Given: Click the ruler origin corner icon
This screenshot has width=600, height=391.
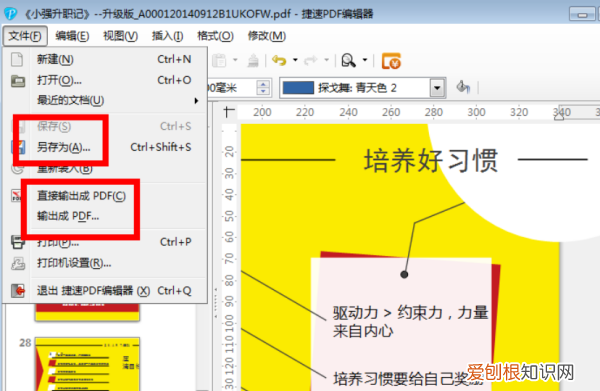Looking at the screenshot, I should click(x=229, y=112).
